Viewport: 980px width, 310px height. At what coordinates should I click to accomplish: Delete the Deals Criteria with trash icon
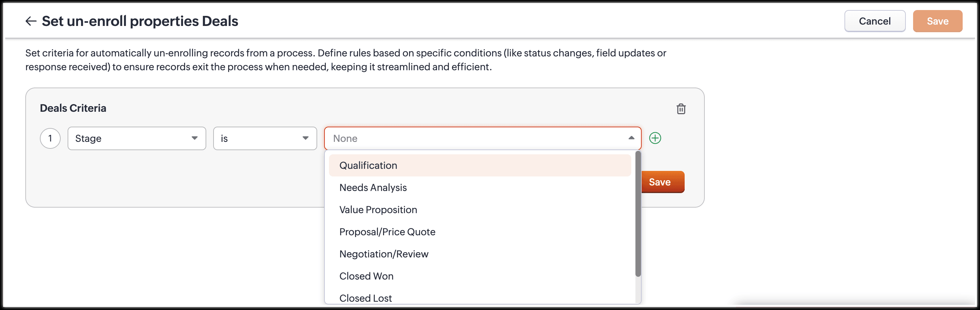681,109
